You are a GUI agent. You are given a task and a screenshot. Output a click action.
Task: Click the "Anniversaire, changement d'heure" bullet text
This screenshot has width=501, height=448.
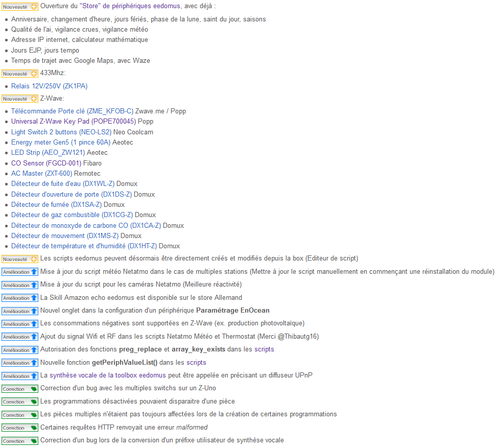[x=138, y=19]
